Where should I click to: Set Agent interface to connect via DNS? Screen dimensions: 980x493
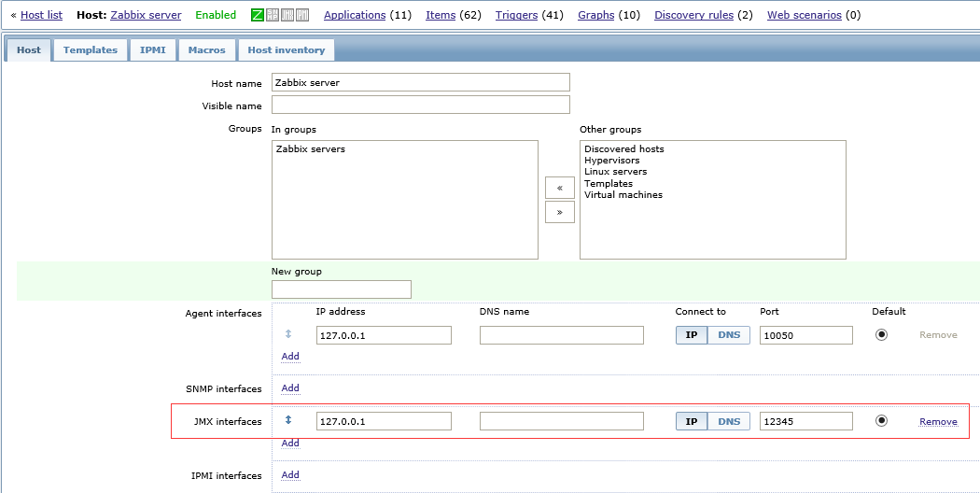pos(729,334)
